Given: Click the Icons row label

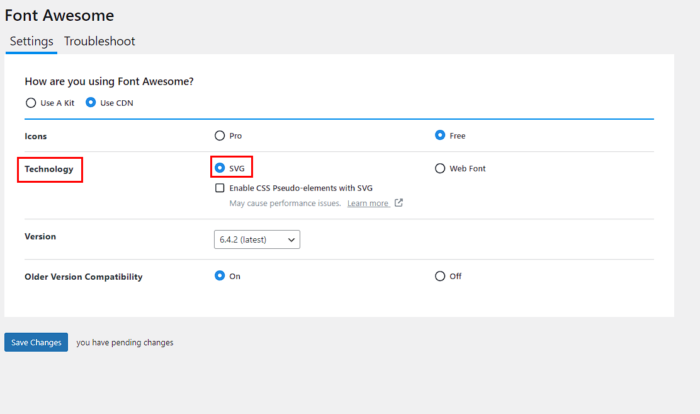Looking at the screenshot, I should (36, 136).
